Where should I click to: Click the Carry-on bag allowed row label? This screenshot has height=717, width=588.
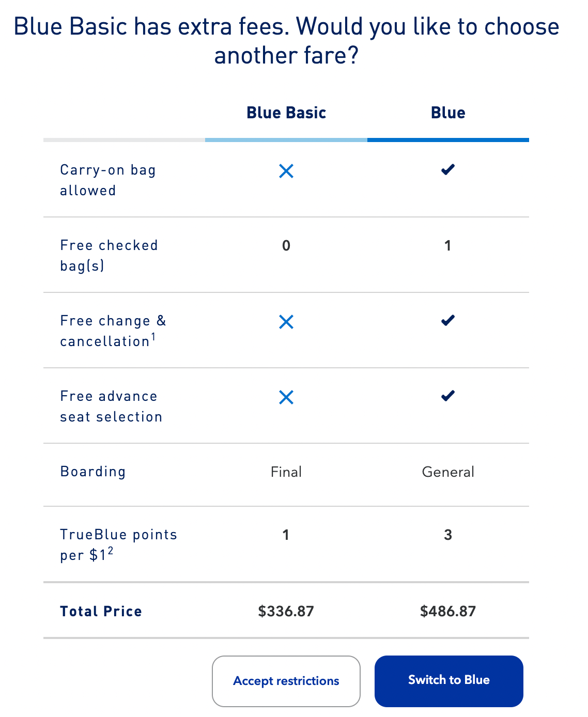[108, 180]
